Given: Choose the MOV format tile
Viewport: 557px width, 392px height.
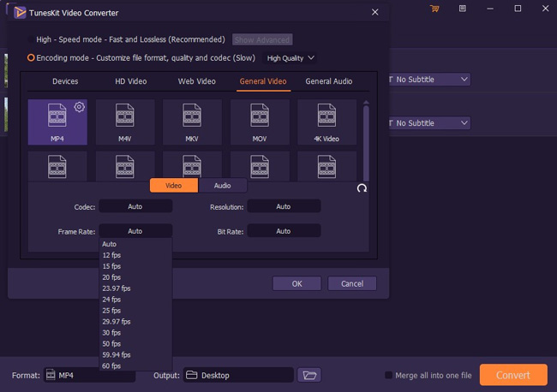Looking at the screenshot, I should point(260,122).
